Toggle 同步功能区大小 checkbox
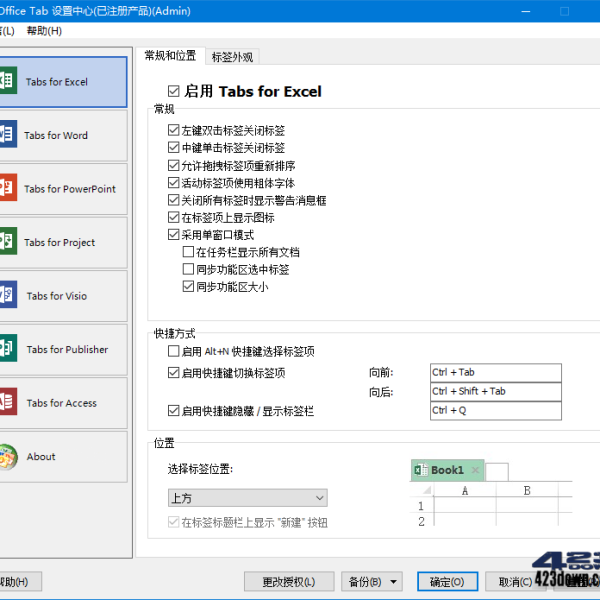The width and height of the screenshot is (600, 600). click(x=188, y=286)
